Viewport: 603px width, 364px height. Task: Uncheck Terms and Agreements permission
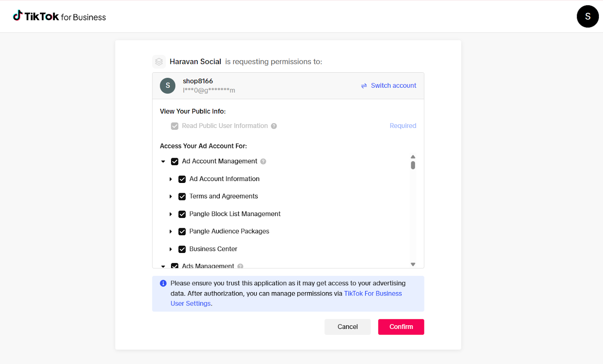(182, 196)
